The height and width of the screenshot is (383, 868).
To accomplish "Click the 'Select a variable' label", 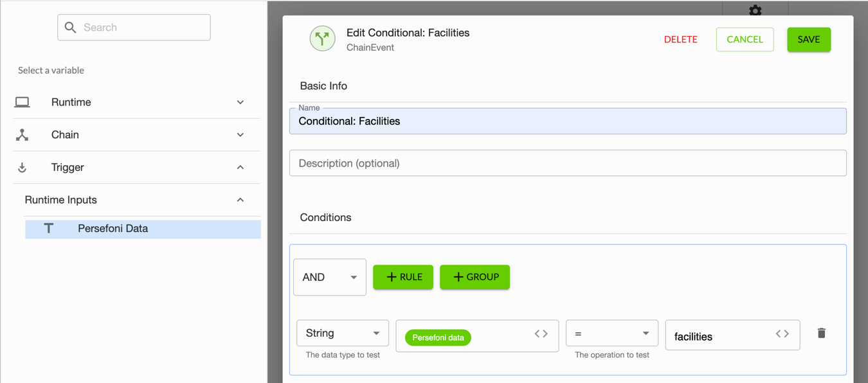I will pyautogui.click(x=51, y=70).
